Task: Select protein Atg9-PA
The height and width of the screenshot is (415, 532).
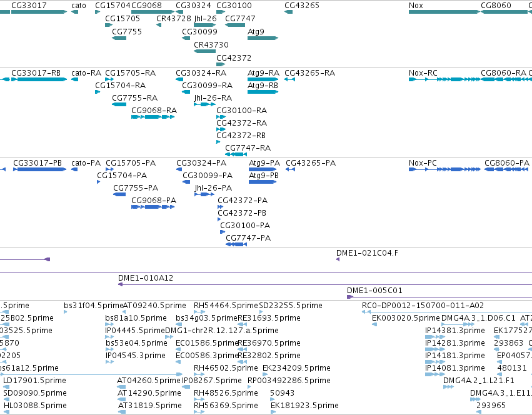Action: pos(263,169)
